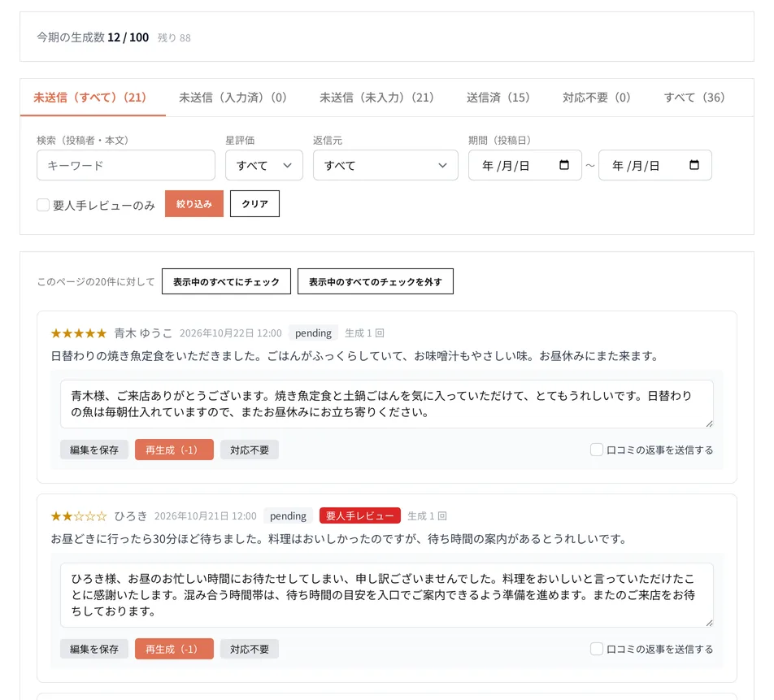Screen dimensions: 774x700
Task: Open the 星評価 dropdown
Action: (x=264, y=165)
